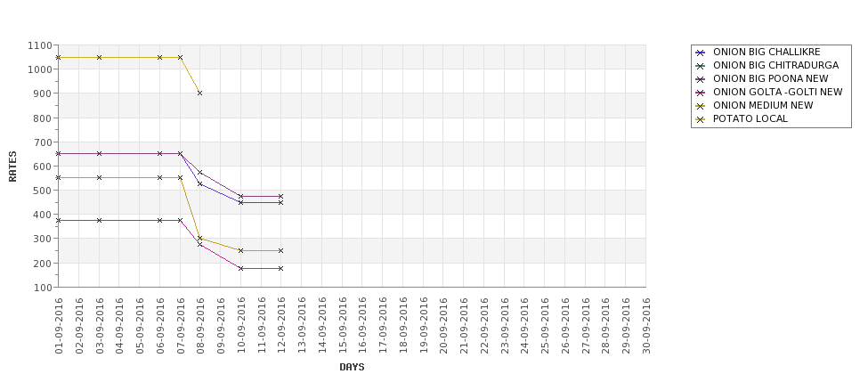The height and width of the screenshot is (382, 868).
Task: Click the magenta Golta-Golti point on 12-09-2016
Action: pyautogui.click(x=280, y=269)
